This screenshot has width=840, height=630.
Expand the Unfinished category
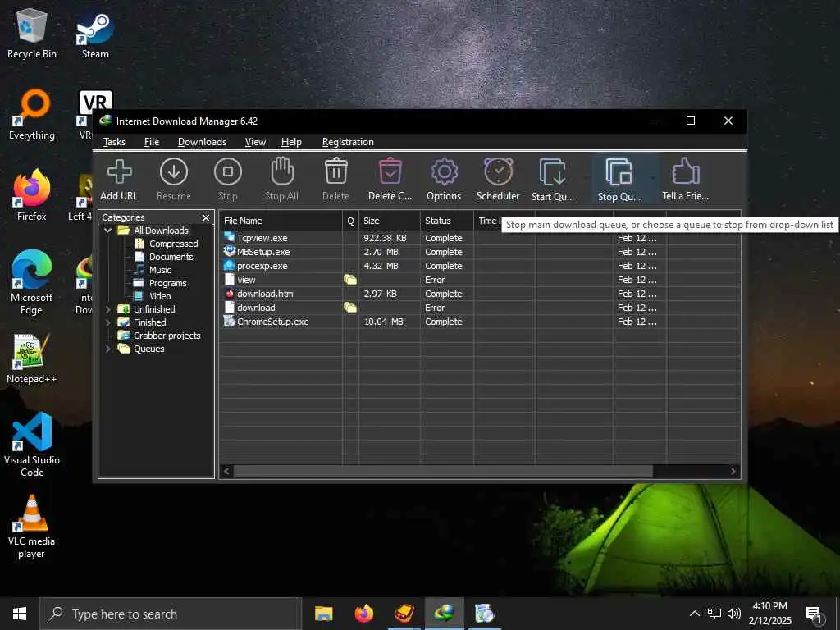107,309
